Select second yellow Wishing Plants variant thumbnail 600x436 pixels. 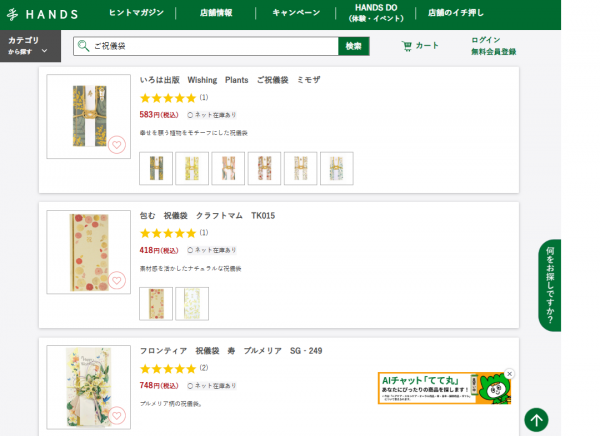tap(192, 168)
